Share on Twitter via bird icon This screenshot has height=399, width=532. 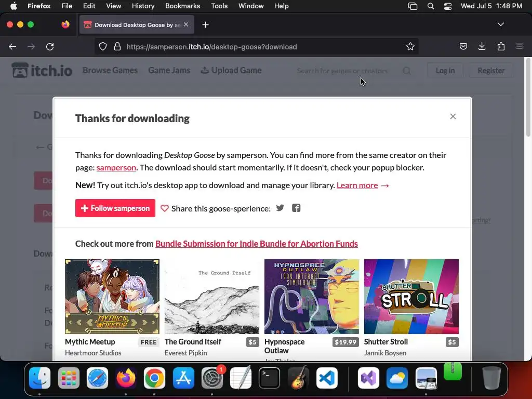click(x=280, y=208)
